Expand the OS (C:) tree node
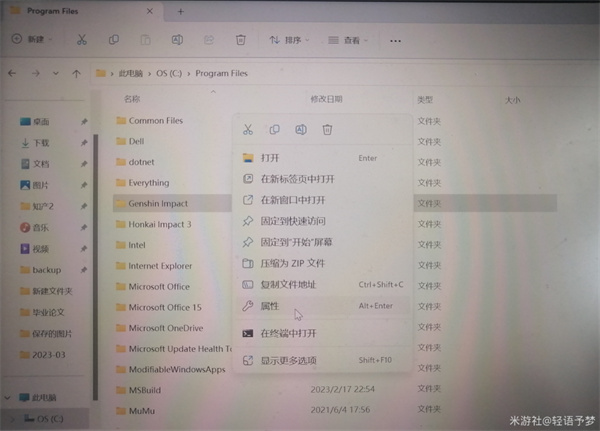This screenshot has height=431, width=600. click(x=12, y=419)
